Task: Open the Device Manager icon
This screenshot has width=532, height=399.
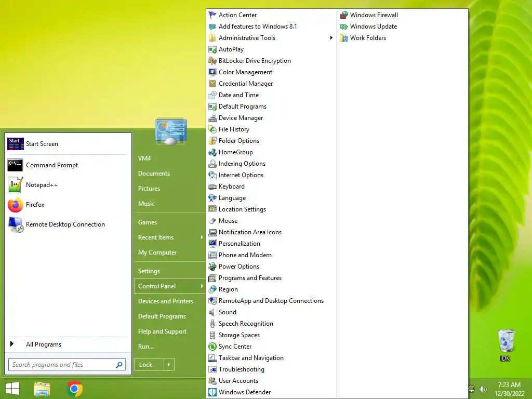Action: [212, 118]
